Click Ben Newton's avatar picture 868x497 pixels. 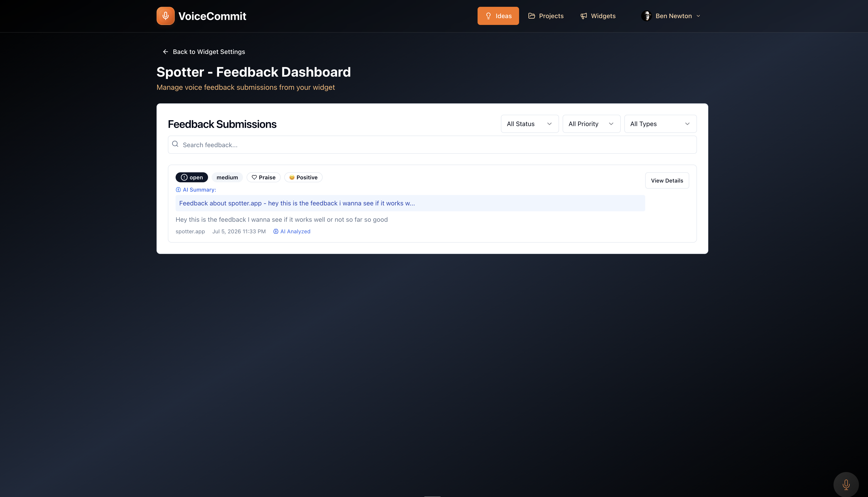click(x=646, y=16)
